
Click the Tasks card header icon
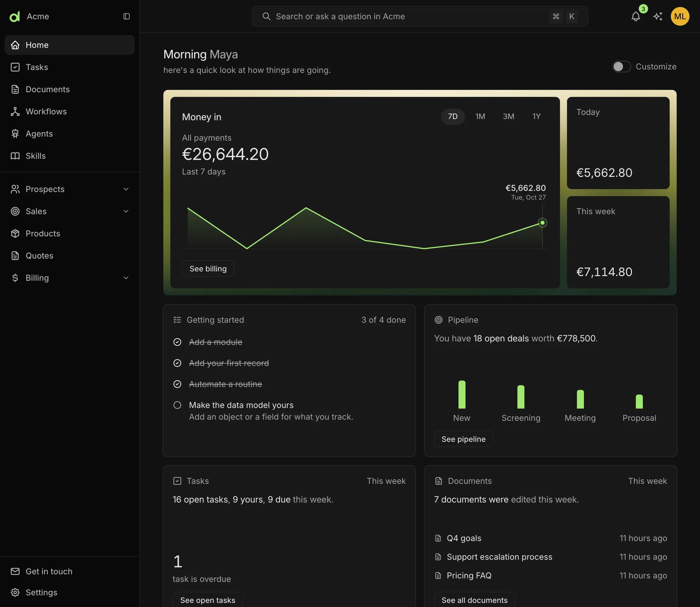(177, 481)
